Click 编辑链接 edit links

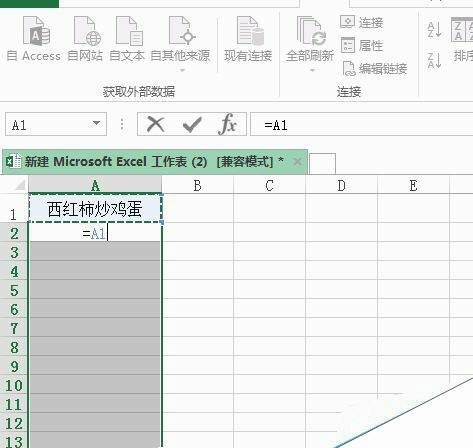click(x=375, y=68)
